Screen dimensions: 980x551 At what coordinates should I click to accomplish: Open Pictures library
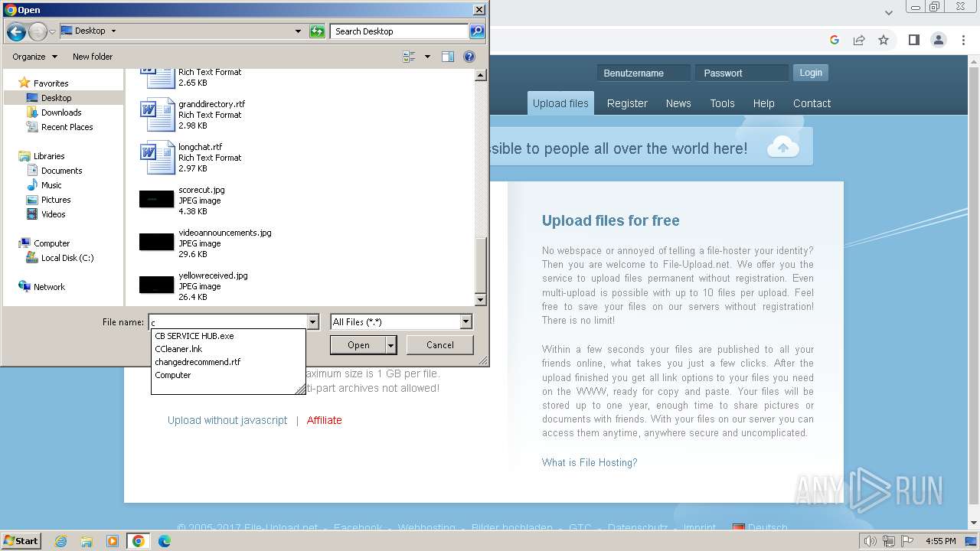(x=56, y=200)
